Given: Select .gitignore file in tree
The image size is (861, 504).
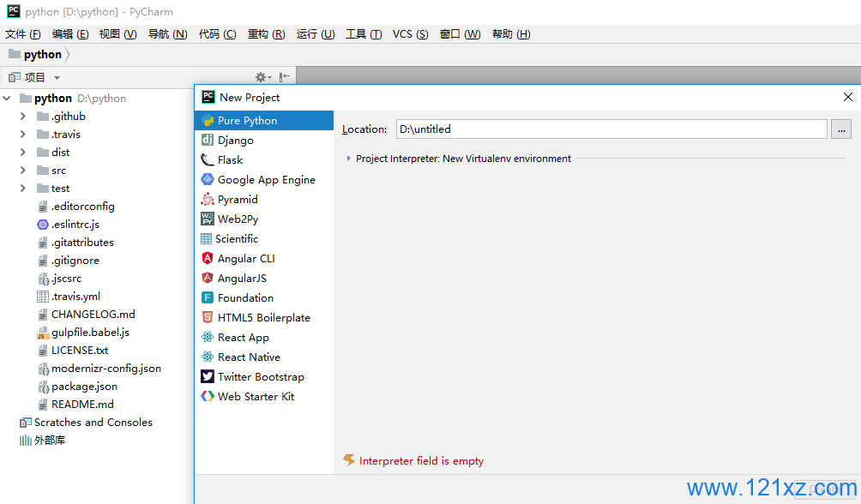Looking at the screenshot, I should coord(75,261).
